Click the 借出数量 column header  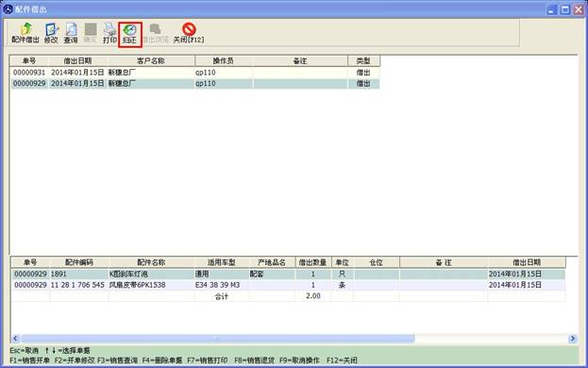click(x=312, y=262)
